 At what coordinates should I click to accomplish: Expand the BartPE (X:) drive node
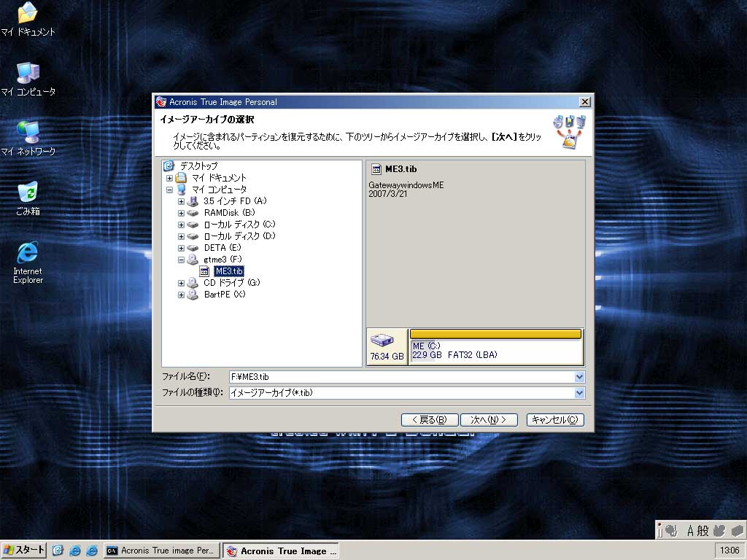(181, 295)
